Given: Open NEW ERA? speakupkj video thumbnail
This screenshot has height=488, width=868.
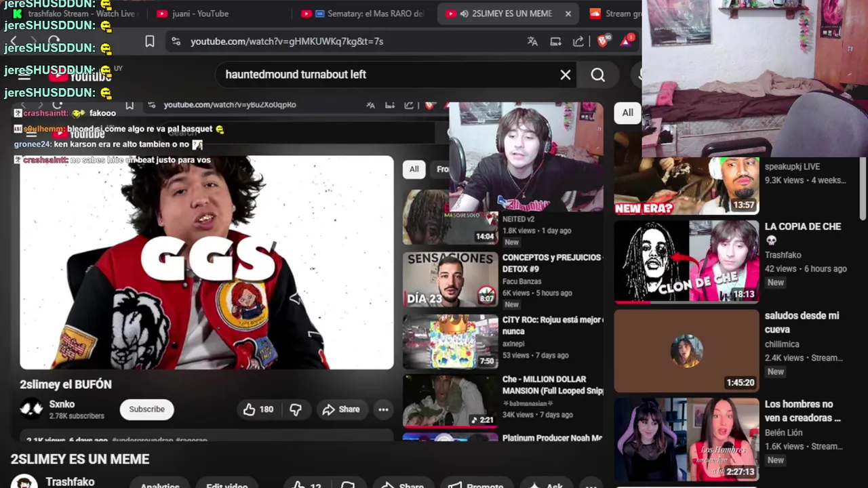Looking at the screenshot, I should pyautogui.click(x=686, y=186).
